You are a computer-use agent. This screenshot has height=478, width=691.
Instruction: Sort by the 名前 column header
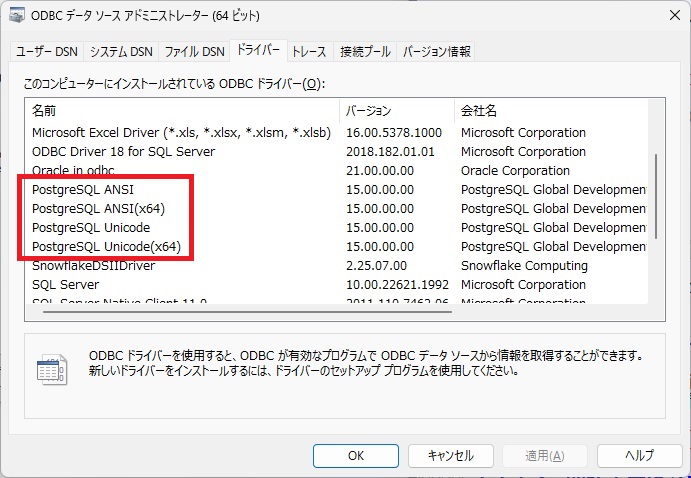point(182,111)
